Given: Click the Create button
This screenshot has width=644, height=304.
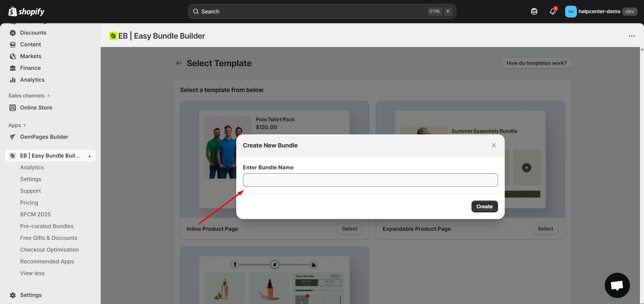Looking at the screenshot, I should point(485,207).
